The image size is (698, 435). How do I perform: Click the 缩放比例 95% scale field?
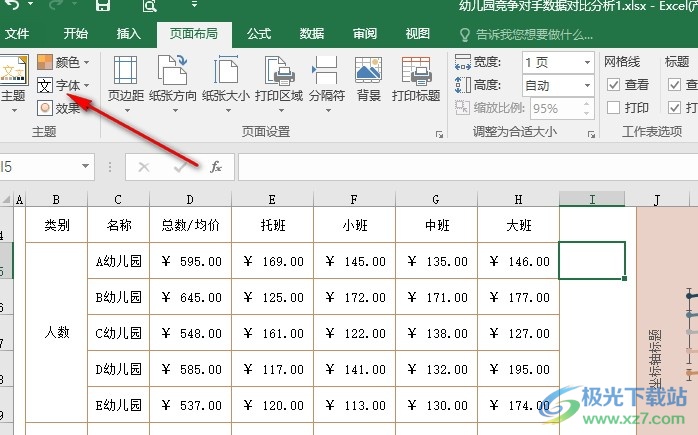pos(555,108)
